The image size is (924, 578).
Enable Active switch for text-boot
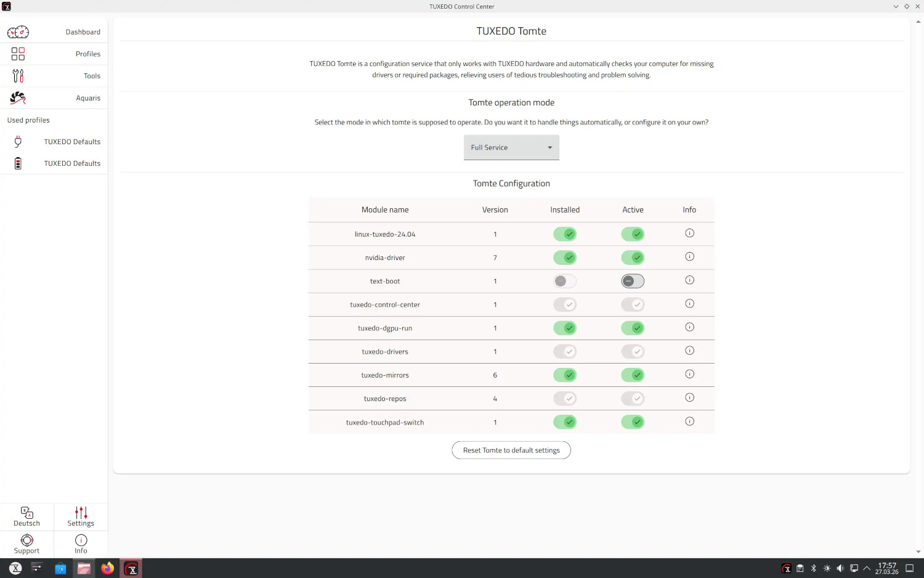[x=633, y=281]
